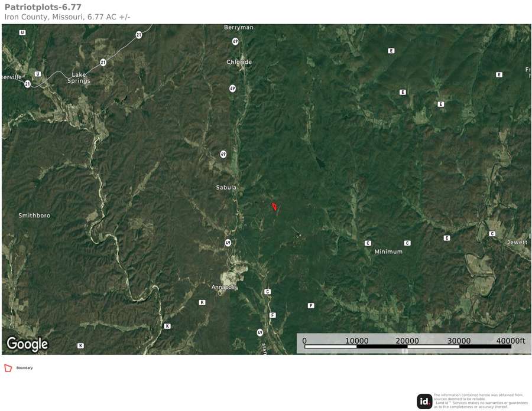Click the Route 21 shield near Lake Springs
The width and height of the screenshot is (532, 411).
pyautogui.click(x=103, y=63)
